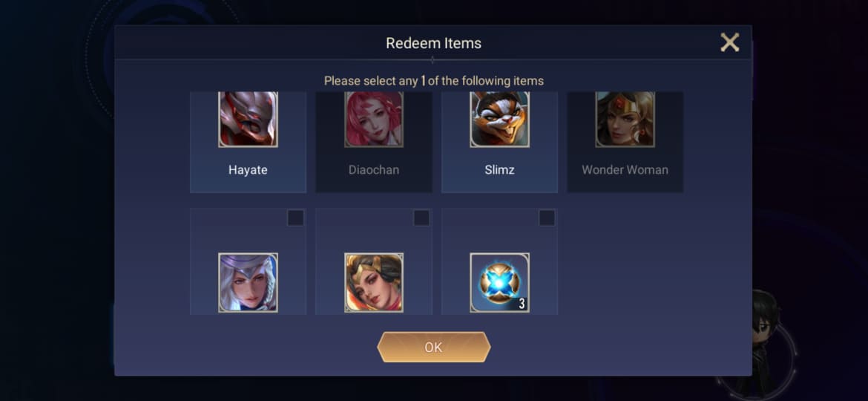Viewport: 868px width, 401px height.
Task: Click the quantity 3 badge on orb item
Action: [522, 304]
